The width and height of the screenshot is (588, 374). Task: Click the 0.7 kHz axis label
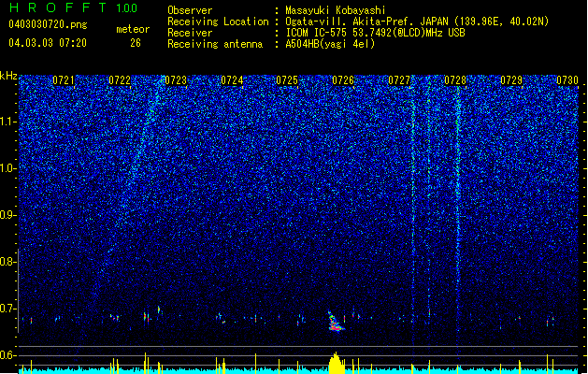(x=8, y=309)
